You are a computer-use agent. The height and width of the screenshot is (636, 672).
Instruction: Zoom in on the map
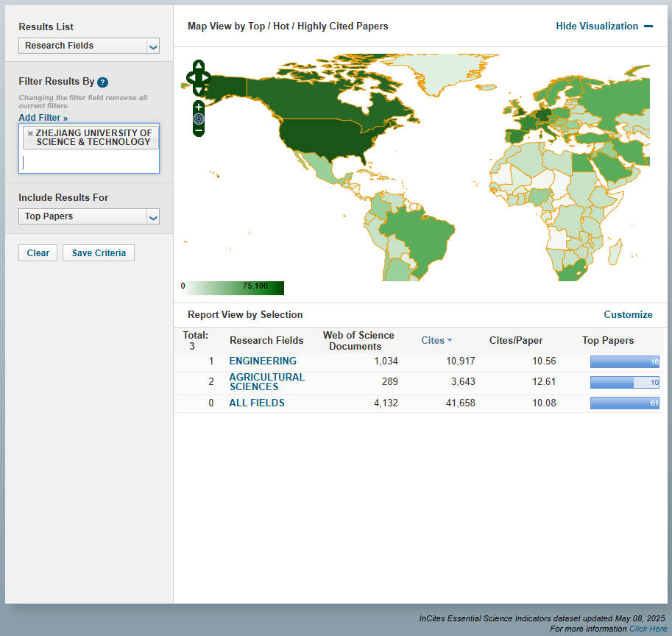point(199,107)
